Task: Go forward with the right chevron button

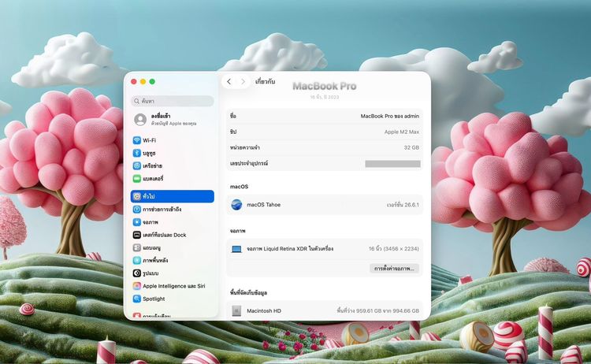Action: pos(243,81)
